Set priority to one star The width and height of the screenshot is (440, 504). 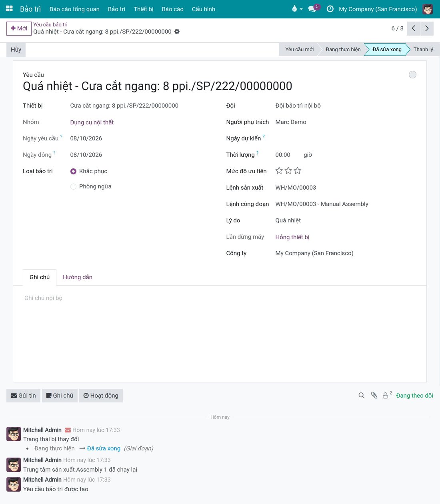tap(279, 171)
